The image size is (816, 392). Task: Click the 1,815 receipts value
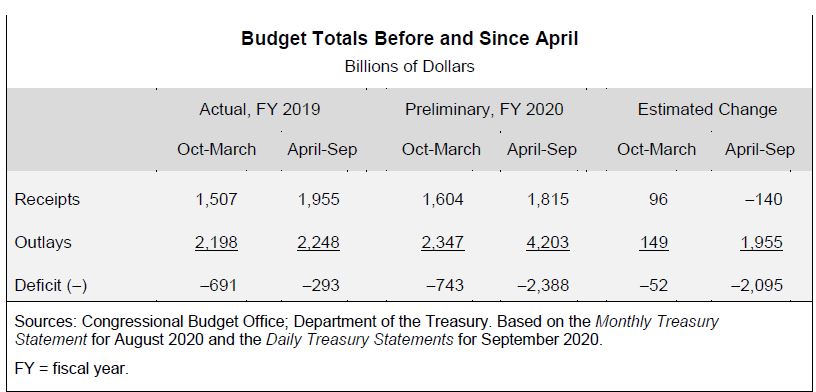click(548, 199)
